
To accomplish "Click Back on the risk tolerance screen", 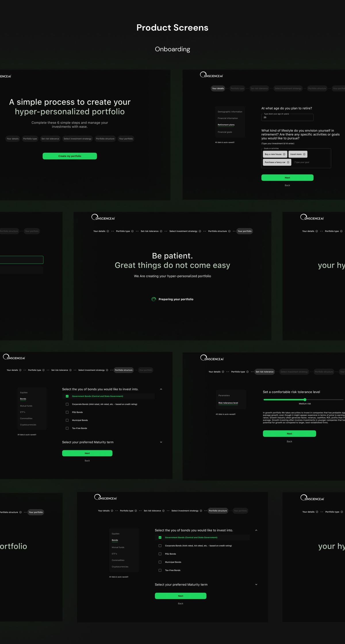I will pyautogui.click(x=289, y=441).
